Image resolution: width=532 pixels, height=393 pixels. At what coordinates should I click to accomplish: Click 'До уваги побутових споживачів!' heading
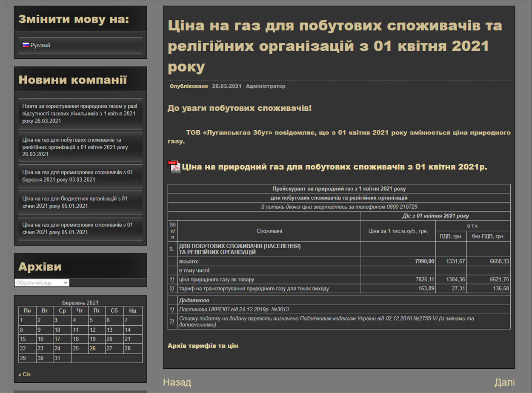point(240,108)
